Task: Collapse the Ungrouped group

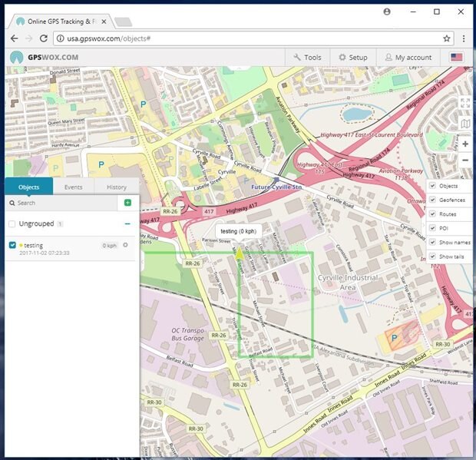Action: 127,223
